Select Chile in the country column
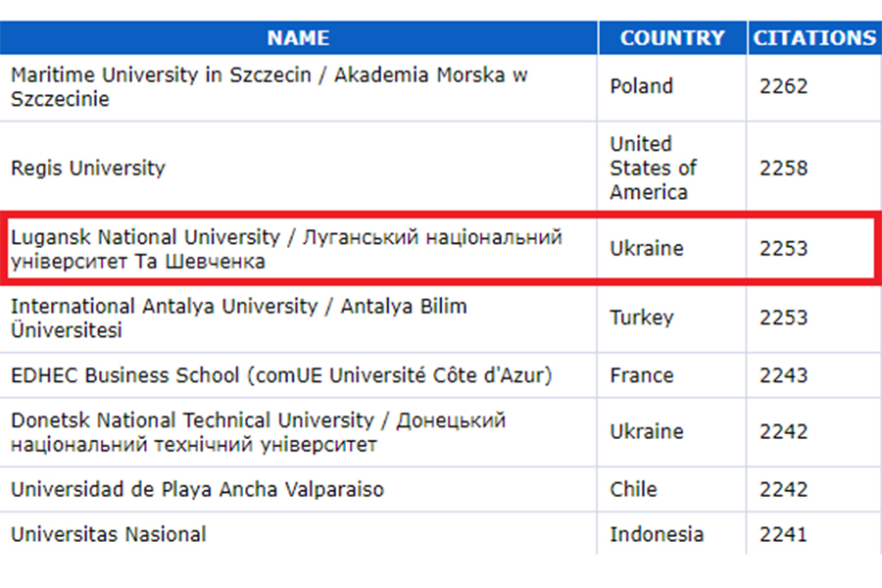 [633, 489]
